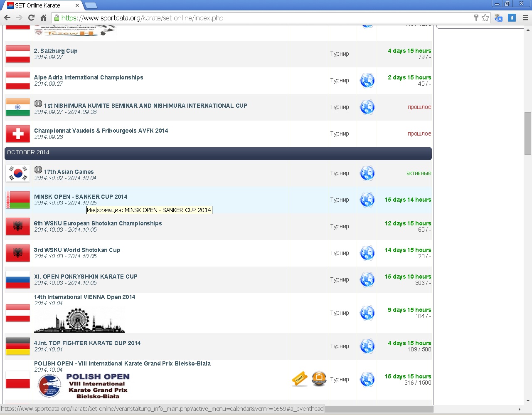The height and width of the screenshot is (415, 532).
Task: Open 14th International VIENNA Open 2014
Action: [85, 297]
